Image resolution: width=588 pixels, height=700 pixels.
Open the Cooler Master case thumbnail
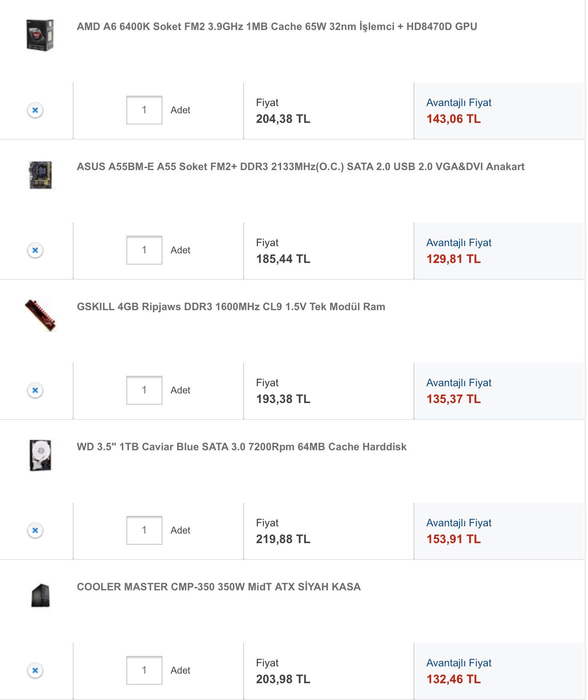coord(40,596)
